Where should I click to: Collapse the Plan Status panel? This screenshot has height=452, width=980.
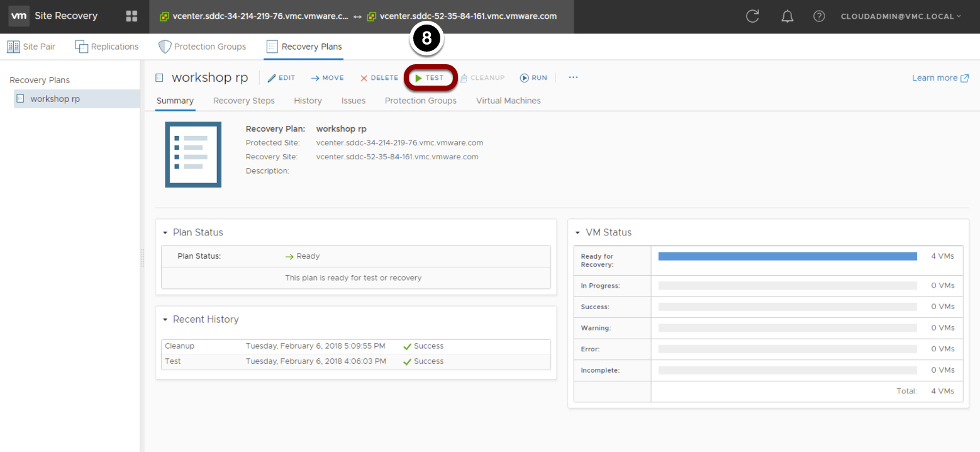(165, 233)
